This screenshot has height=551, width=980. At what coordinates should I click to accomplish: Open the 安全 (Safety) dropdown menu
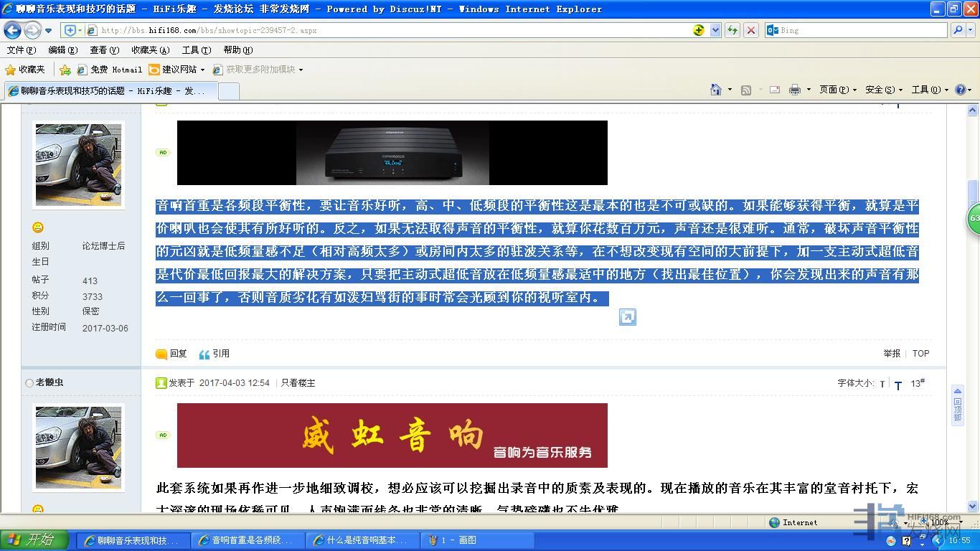883,90
